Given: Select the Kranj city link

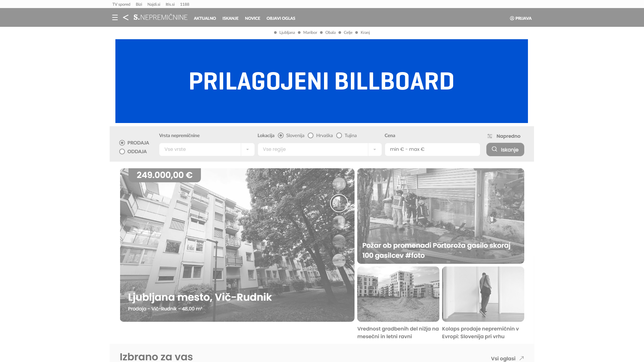Looking at the screenshot, I should pos(365,33).
